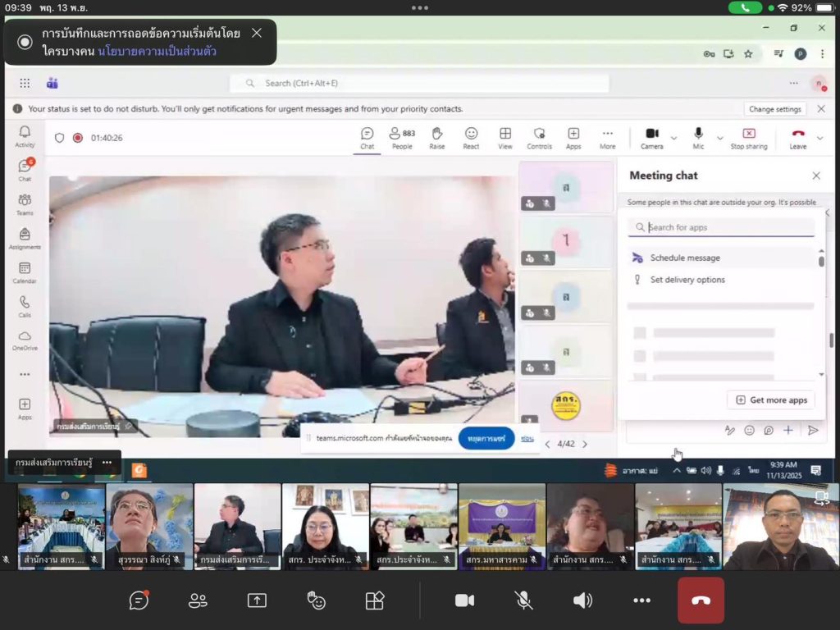Image resolution: width=840 pixels, height=630 pixels.
Task: Toggle the Mic in meeting toolbar
Action: pyautogui.click(x=698, y=136)
